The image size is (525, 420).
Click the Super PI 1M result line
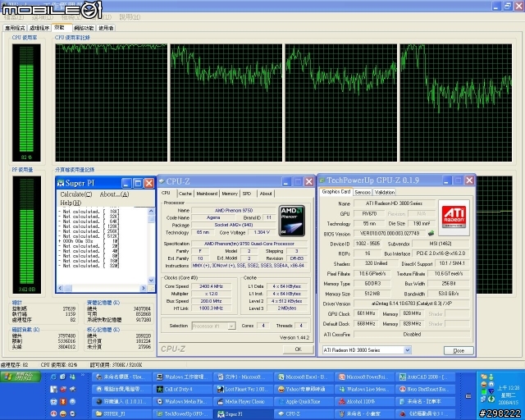(x=89, y=241)
